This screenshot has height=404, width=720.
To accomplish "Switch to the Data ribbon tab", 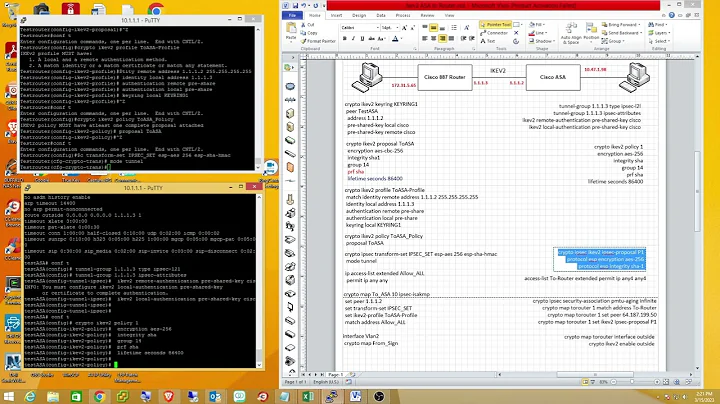I will click(x=381, y=15).
